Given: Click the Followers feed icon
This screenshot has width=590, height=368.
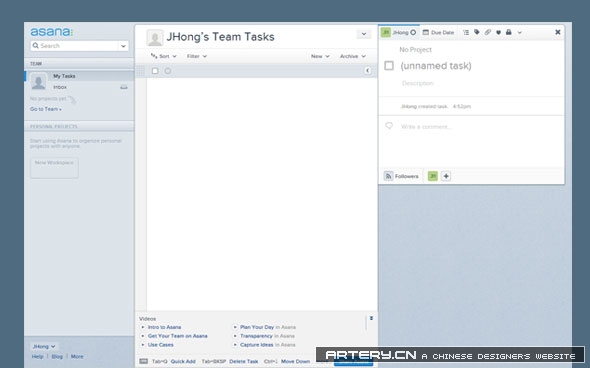Looking at the screenshot, I should [389, 176].
